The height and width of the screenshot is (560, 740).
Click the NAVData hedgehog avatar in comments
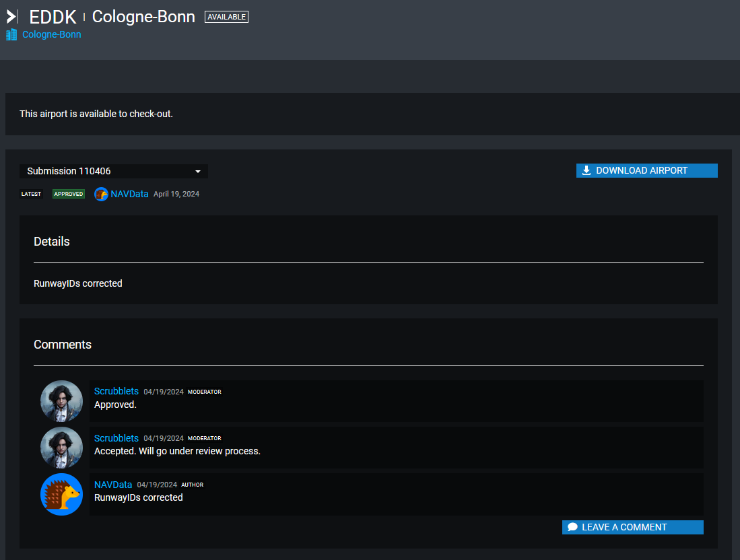[x=61, y=494]
